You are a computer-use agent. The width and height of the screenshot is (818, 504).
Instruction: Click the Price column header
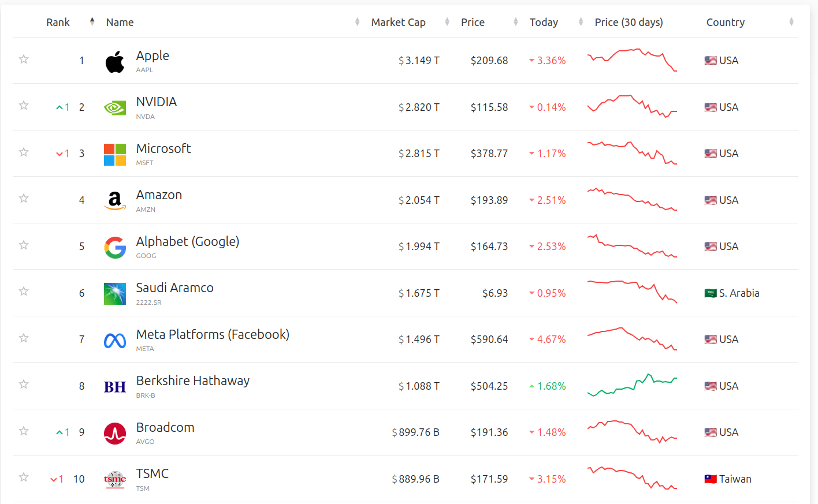tap(473, 22)
